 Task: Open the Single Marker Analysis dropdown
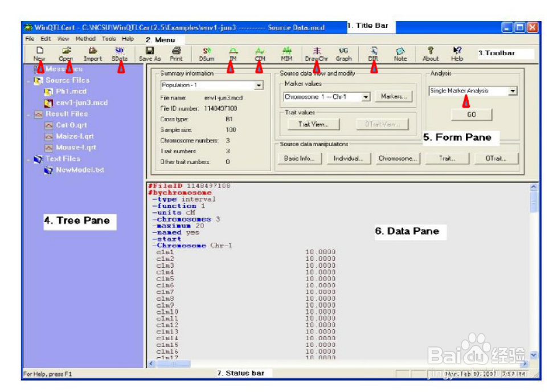click(x=513, y=91)
